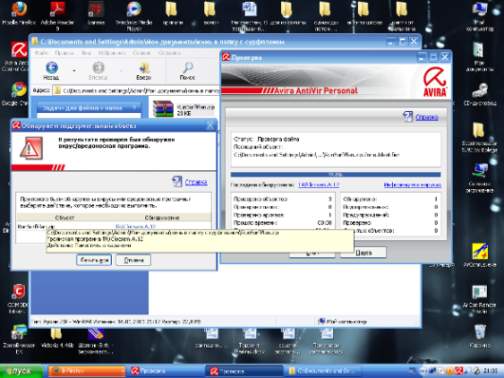Open the Help menu in Explorer
This screenshot has height=378, width=504.
coord(169,53)
